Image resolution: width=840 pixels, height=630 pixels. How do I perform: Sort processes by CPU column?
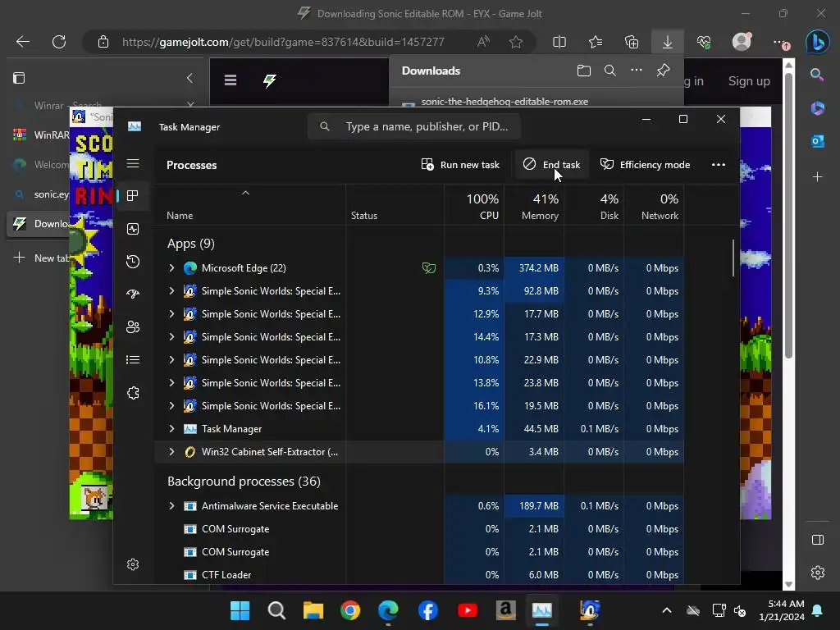point(473,206)
